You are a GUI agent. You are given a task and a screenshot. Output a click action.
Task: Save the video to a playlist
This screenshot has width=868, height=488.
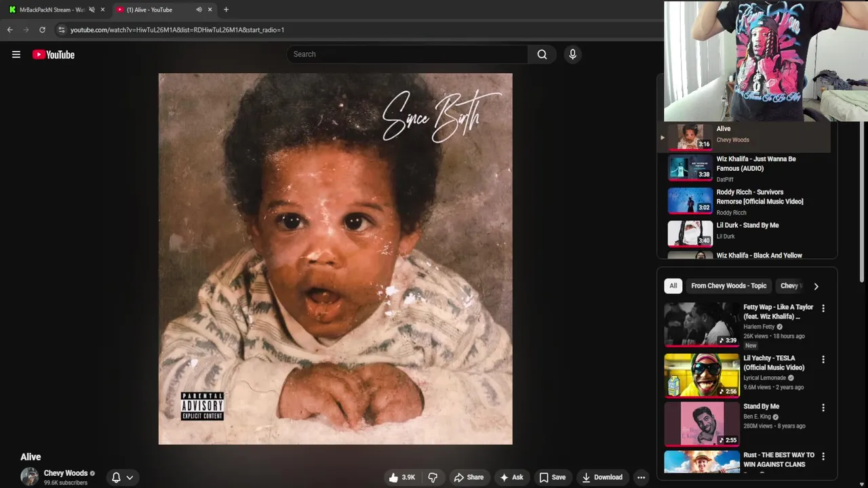pos(552,477)
